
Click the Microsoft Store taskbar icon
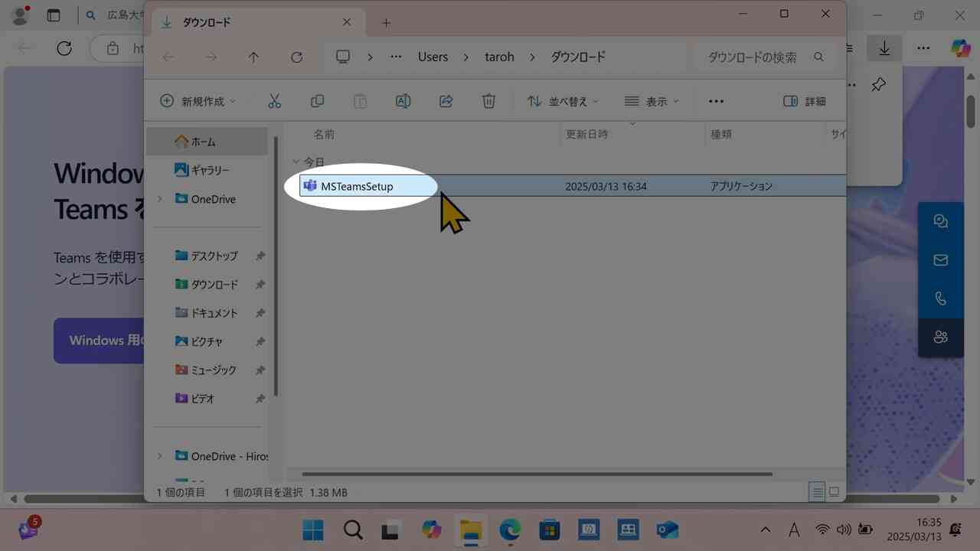coord(549,530)
